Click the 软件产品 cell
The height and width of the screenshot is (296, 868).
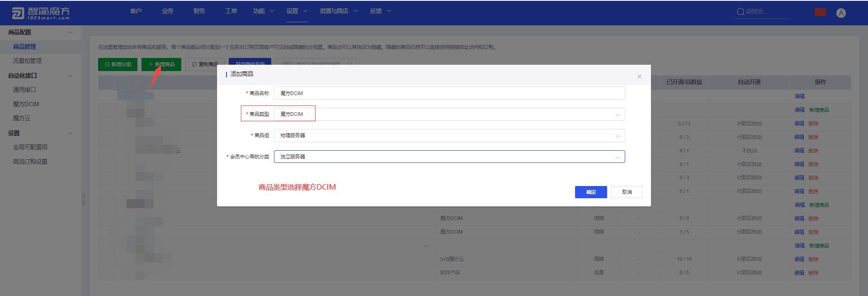pyautogui.click(x=450, y=273)
